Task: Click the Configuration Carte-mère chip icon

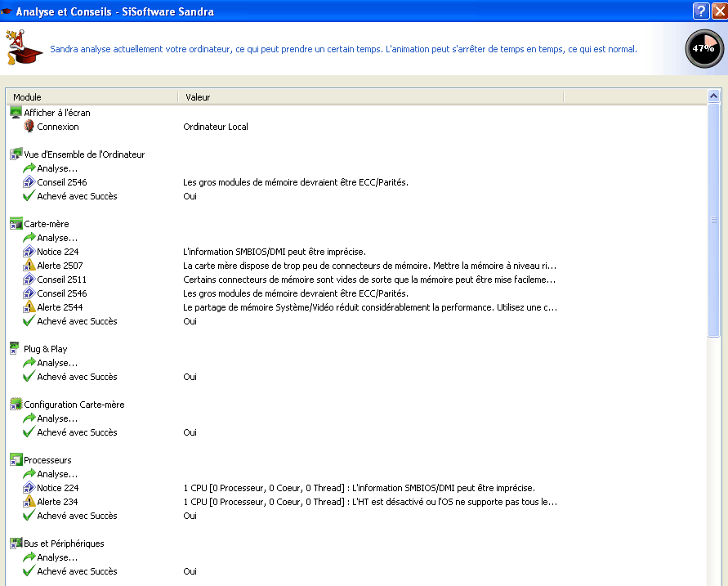Action: pyautogui.click(x=16, y=404)
